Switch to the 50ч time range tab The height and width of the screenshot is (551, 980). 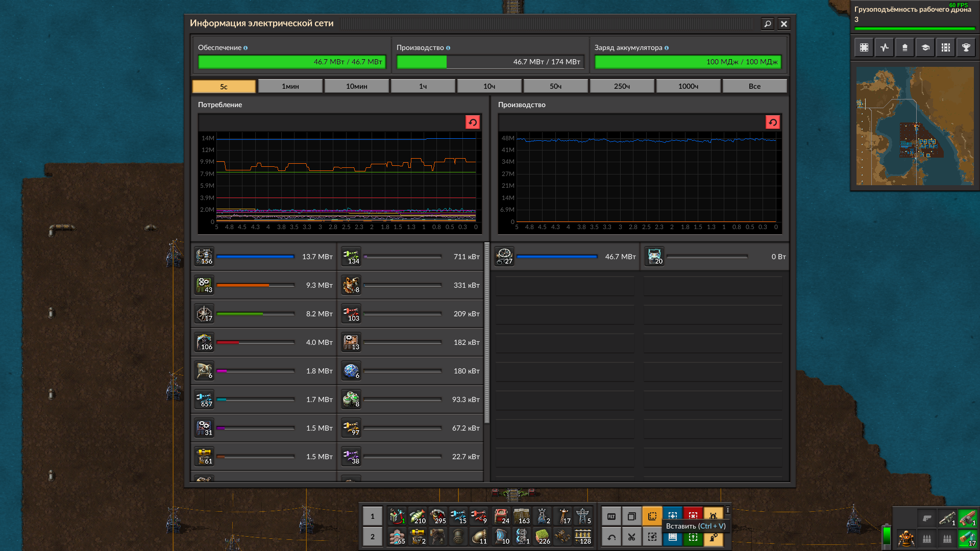(x=556, y=86)
